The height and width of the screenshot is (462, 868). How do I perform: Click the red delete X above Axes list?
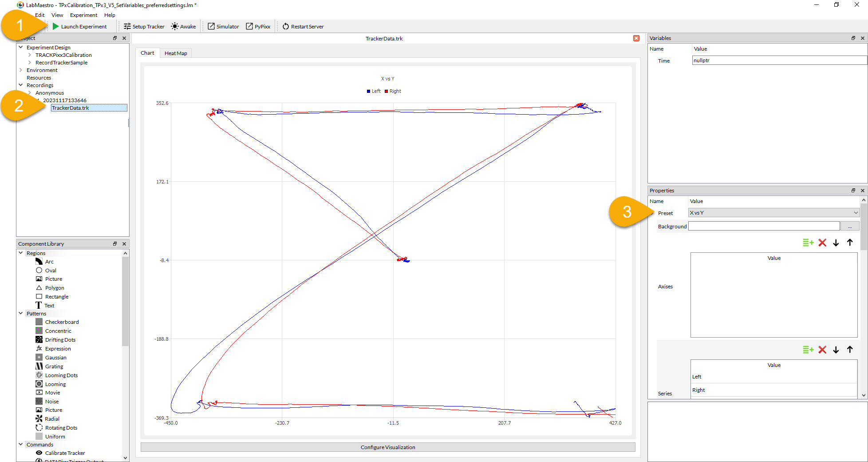click(x=822, y=243)
